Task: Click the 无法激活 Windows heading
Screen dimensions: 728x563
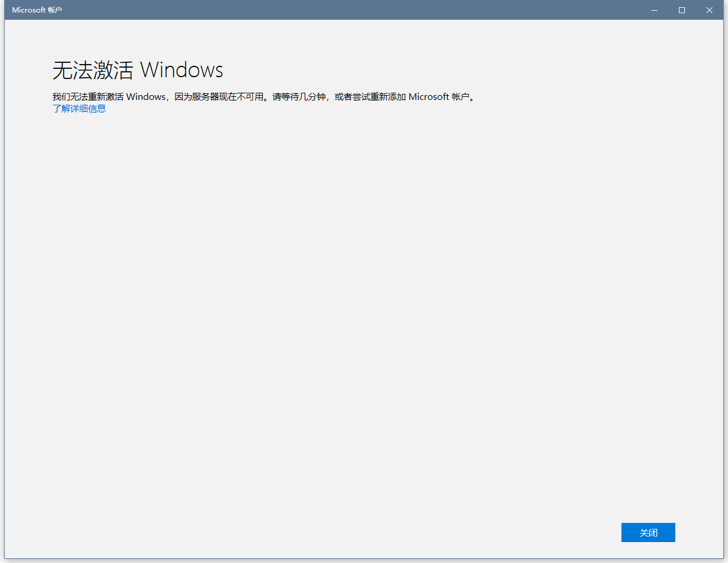Action: 138,70
